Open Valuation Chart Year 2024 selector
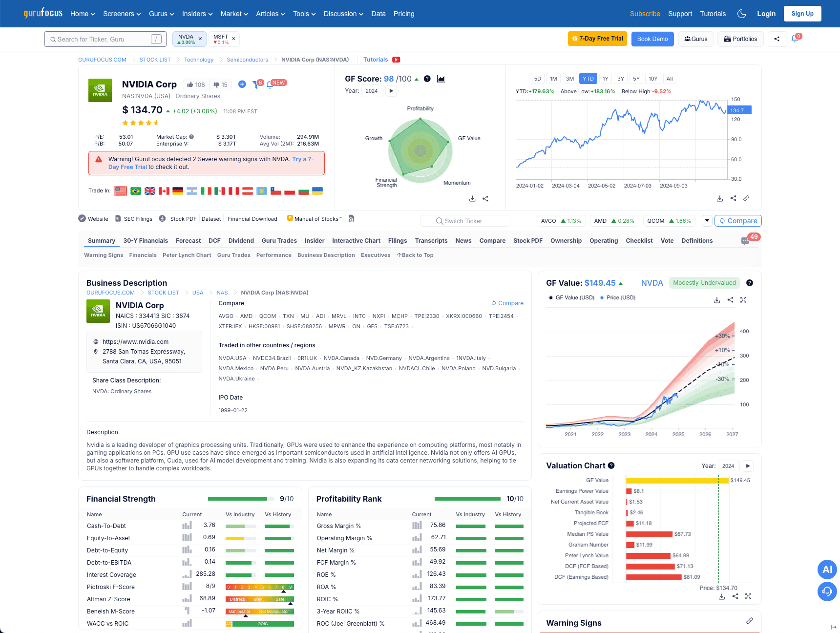Screen dimensions: 840x633 728,466
